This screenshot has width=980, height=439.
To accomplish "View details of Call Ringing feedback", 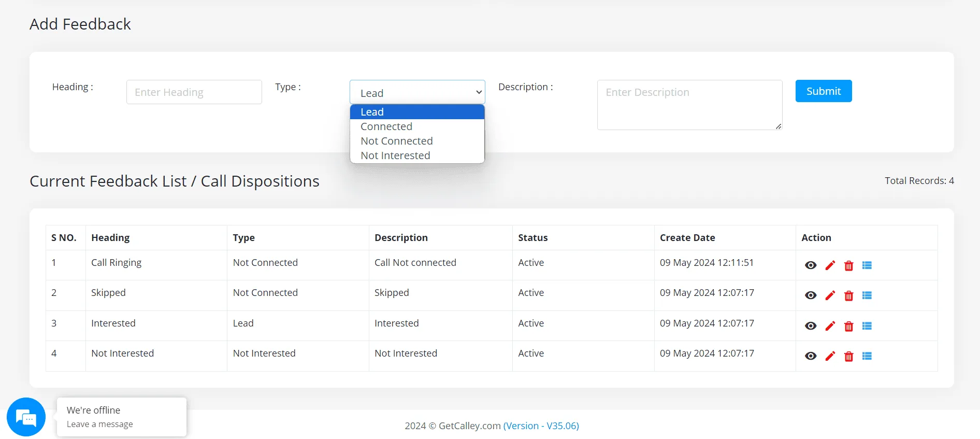I will coord(811,265).
